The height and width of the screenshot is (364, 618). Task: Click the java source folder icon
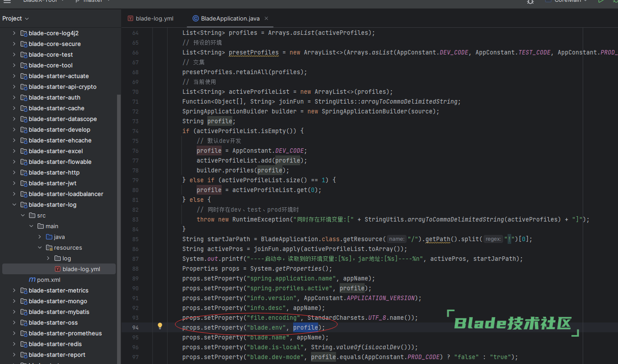tap(49, 237)
